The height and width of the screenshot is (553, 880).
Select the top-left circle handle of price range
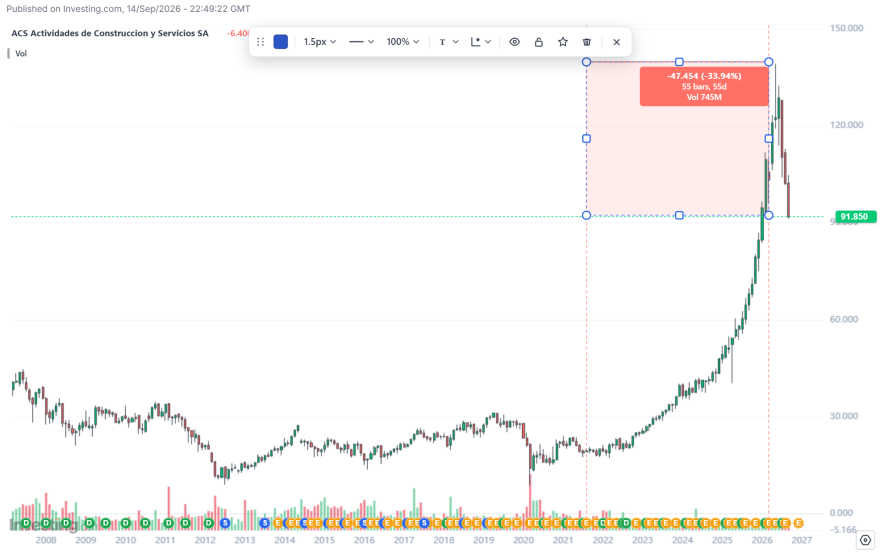(x=586, y=62)
